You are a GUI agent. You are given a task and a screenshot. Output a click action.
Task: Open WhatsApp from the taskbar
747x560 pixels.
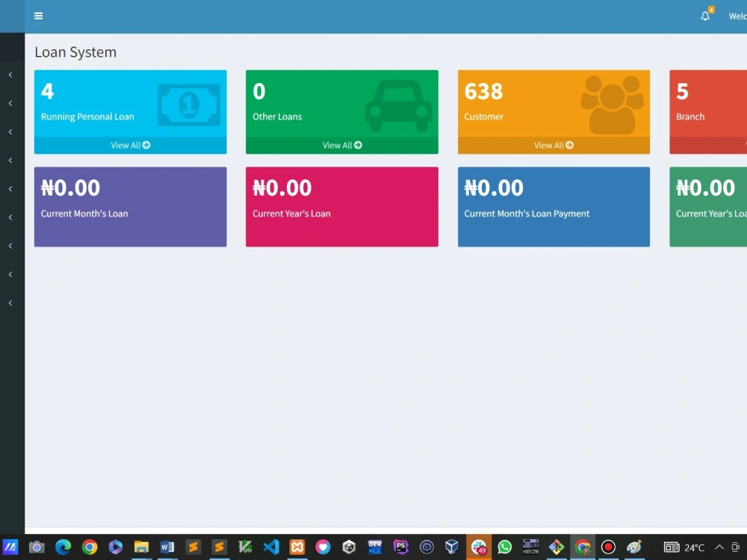504,547
